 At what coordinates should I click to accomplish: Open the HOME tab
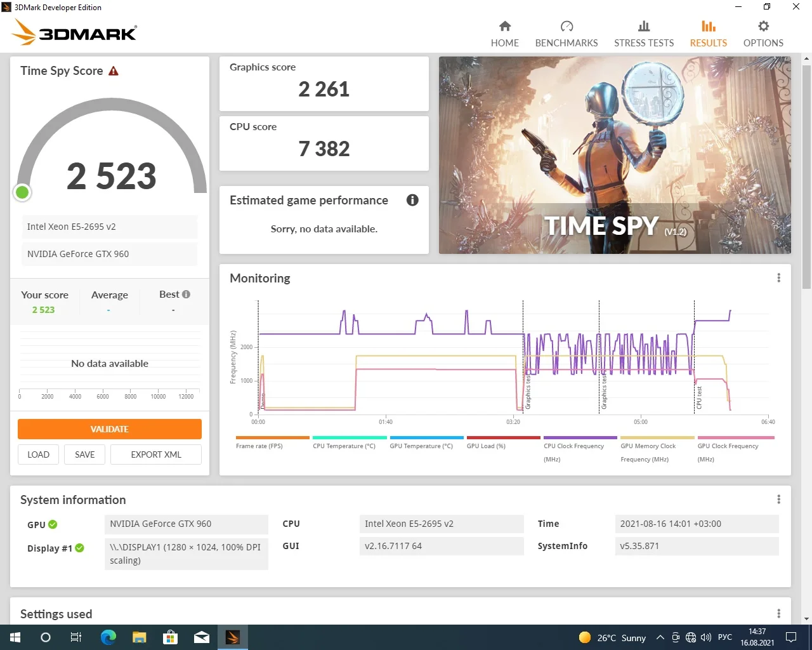[x=504, y=34]
